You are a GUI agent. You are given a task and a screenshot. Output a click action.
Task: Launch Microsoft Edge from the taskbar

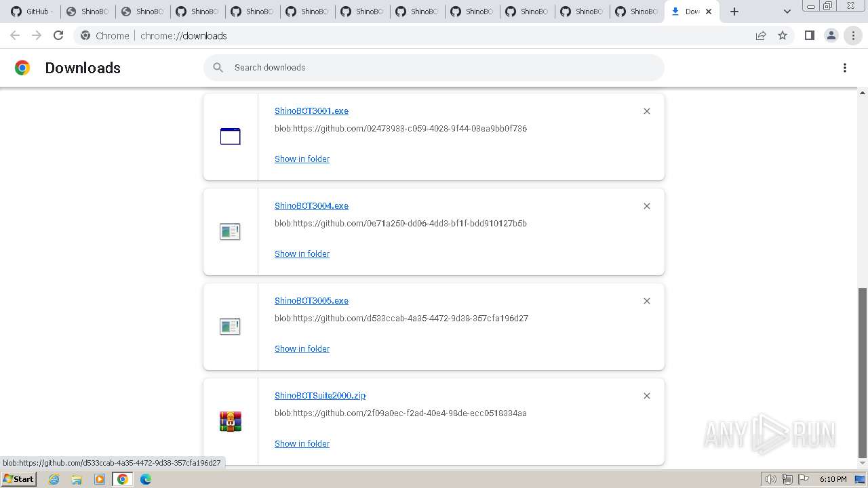coord(146,479)
